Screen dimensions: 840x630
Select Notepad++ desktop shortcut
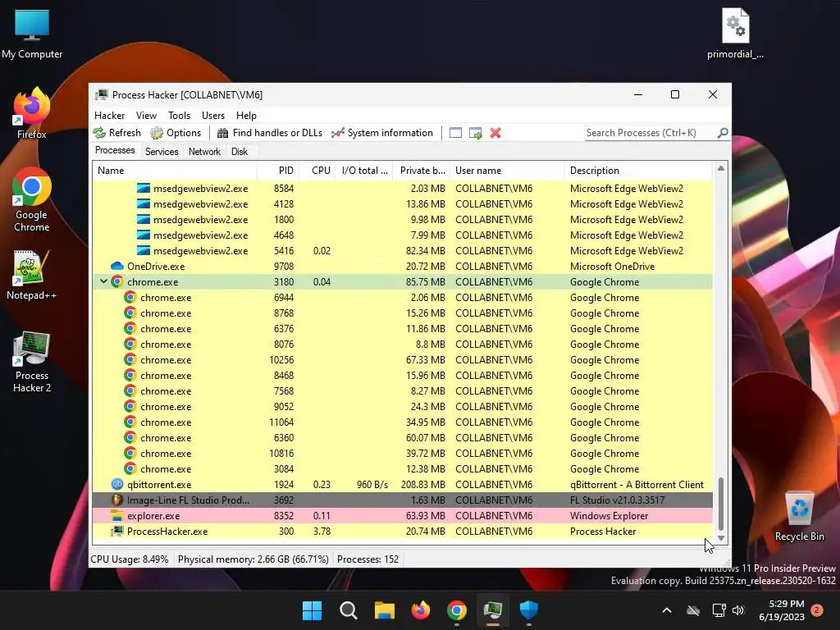pyautogui.click(x=32, y=275)
